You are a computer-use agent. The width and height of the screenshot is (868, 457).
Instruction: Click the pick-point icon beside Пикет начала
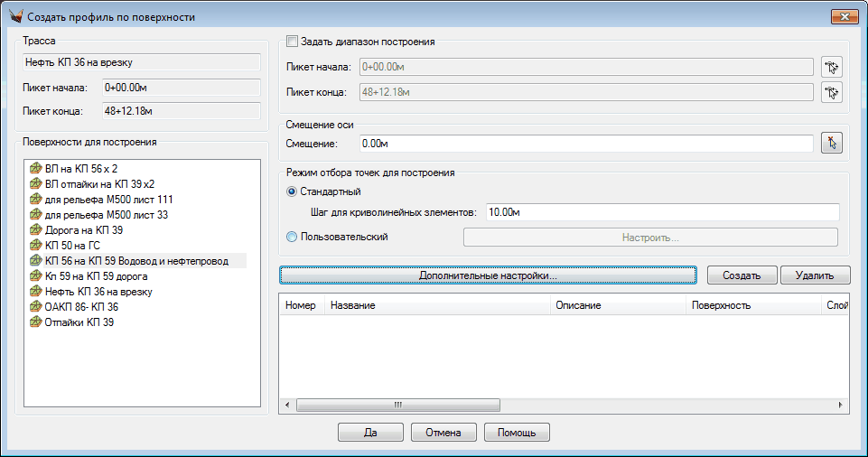coord(831,67)
